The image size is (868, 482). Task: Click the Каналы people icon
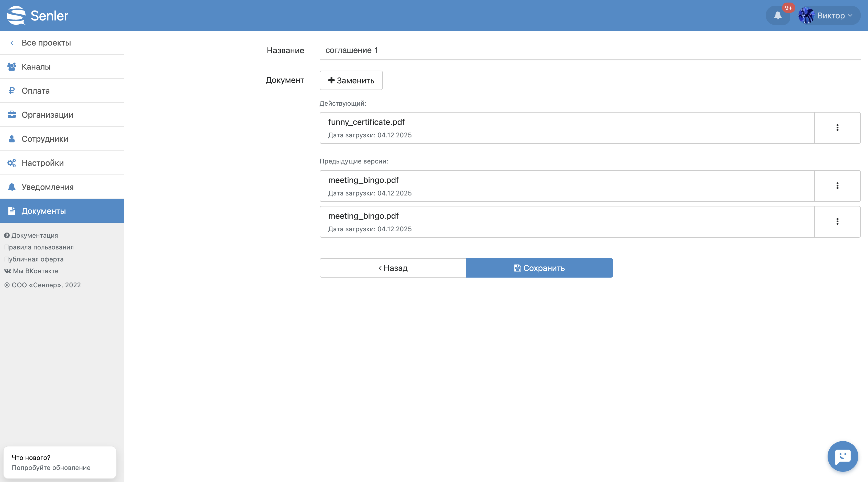coord(12,67)
